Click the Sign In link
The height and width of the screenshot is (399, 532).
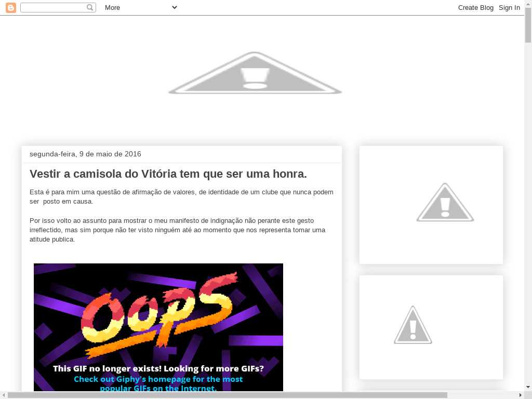click(509, 7)
